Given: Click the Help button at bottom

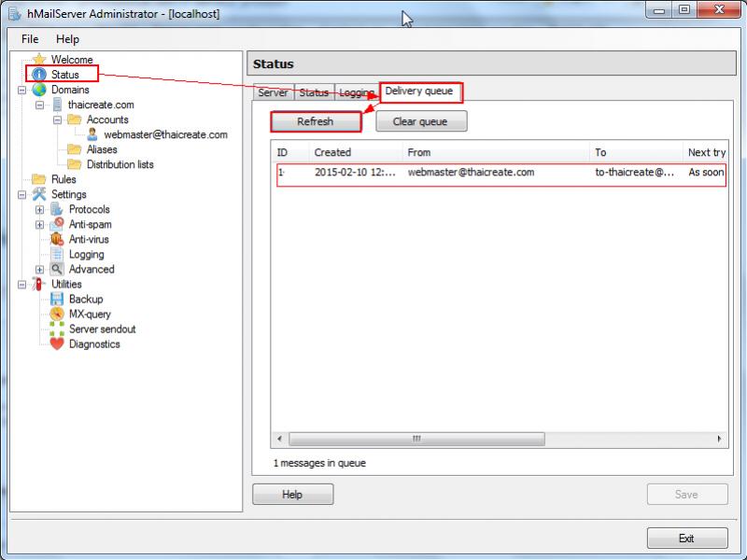Looking at the screenshot, I should click(292, 495).
